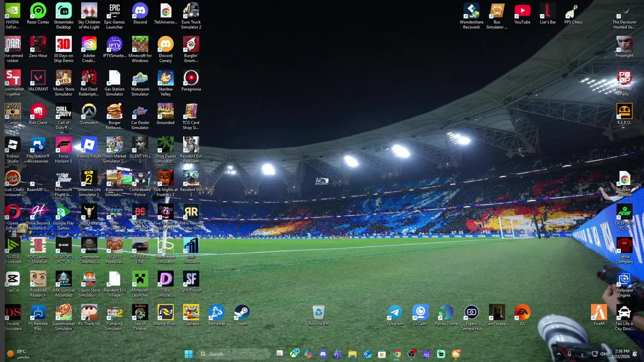Select the SILENT HILL 2 icon

140,150
